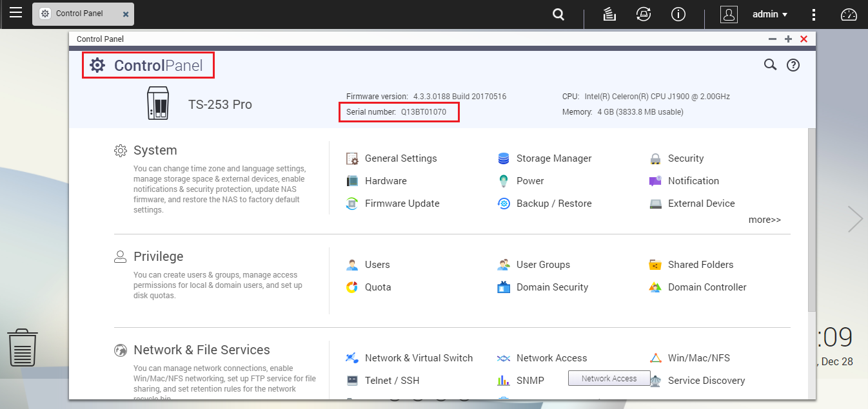Search within the Control Panel window

(x=770, y=64)
